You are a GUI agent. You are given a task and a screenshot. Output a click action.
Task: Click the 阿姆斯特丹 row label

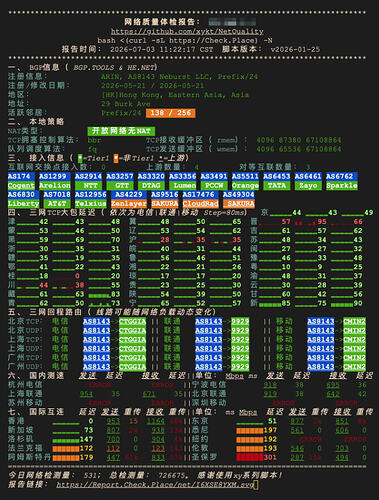click(30, 457)
